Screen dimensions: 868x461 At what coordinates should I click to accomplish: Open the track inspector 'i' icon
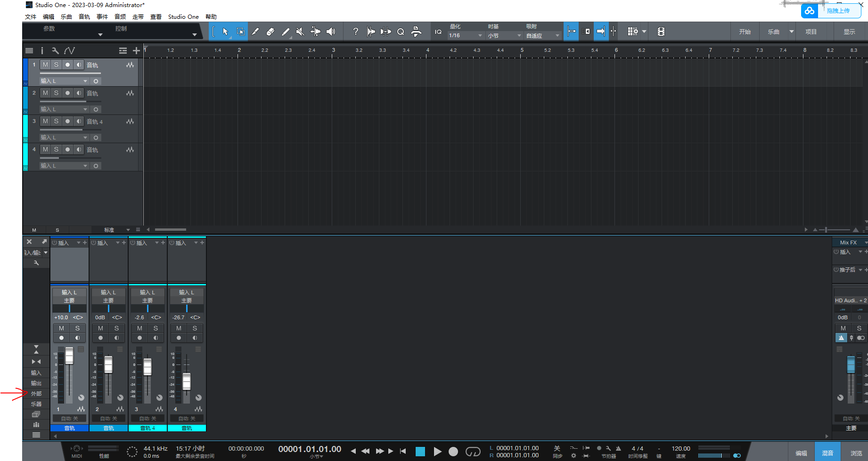point(42,50)
